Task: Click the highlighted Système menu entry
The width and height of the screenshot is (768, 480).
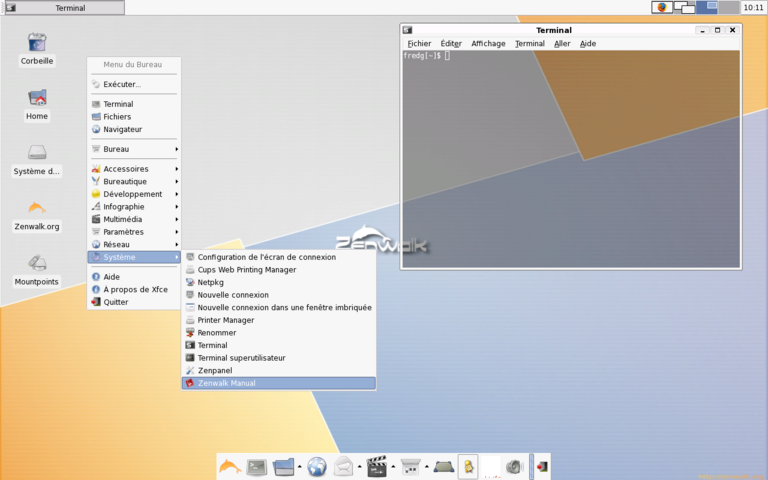Action: pos(134,257)
